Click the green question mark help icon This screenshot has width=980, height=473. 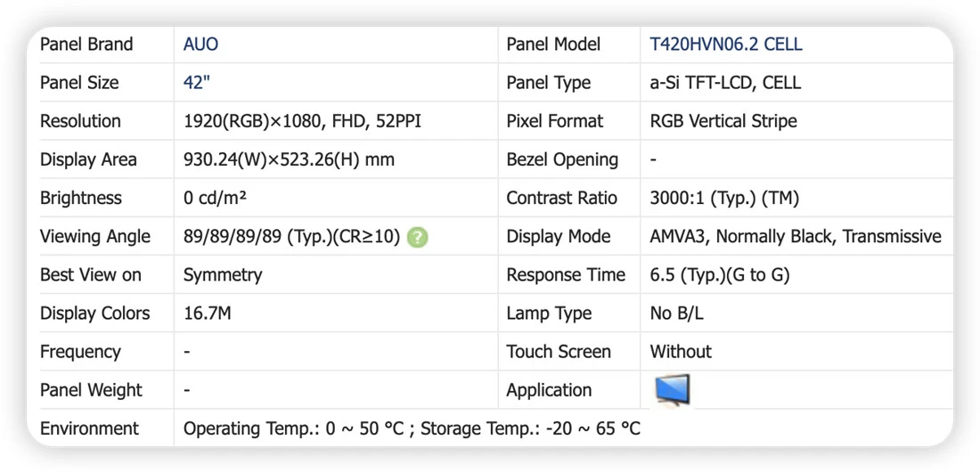pos(418,238)
